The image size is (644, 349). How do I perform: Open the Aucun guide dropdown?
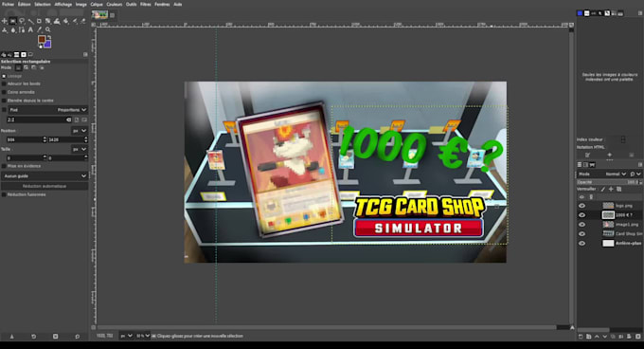coord(45,176)
